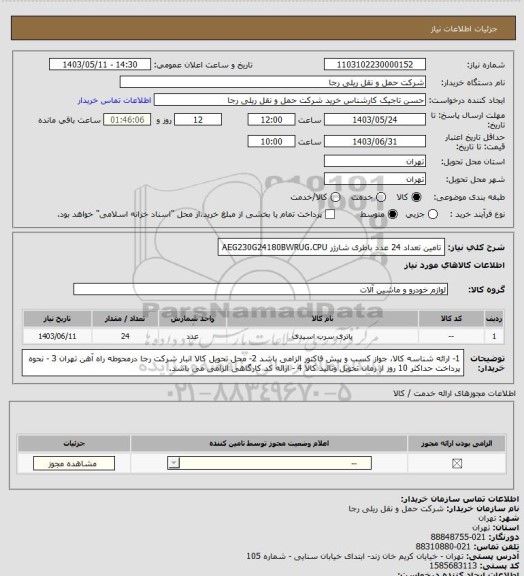The height and width of the screenshot is (576, 524).
Task: Click the واحد شمارش column header
Action: point(193,318)
